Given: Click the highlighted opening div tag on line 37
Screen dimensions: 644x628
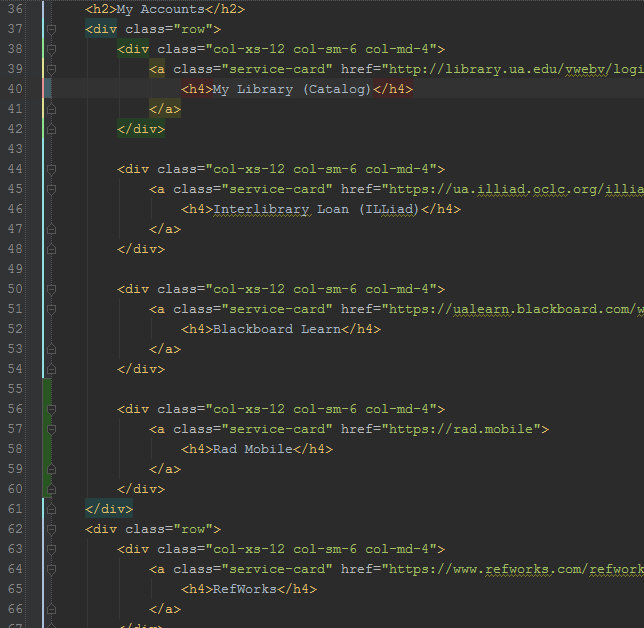Looking at the screenshot, I should [101, 30].
